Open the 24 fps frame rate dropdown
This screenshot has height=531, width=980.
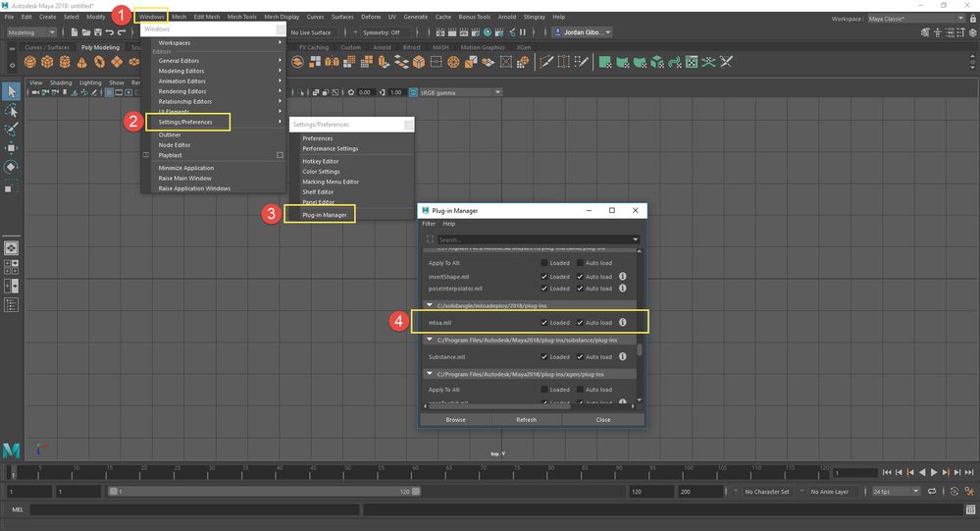(x=896, y=492)
